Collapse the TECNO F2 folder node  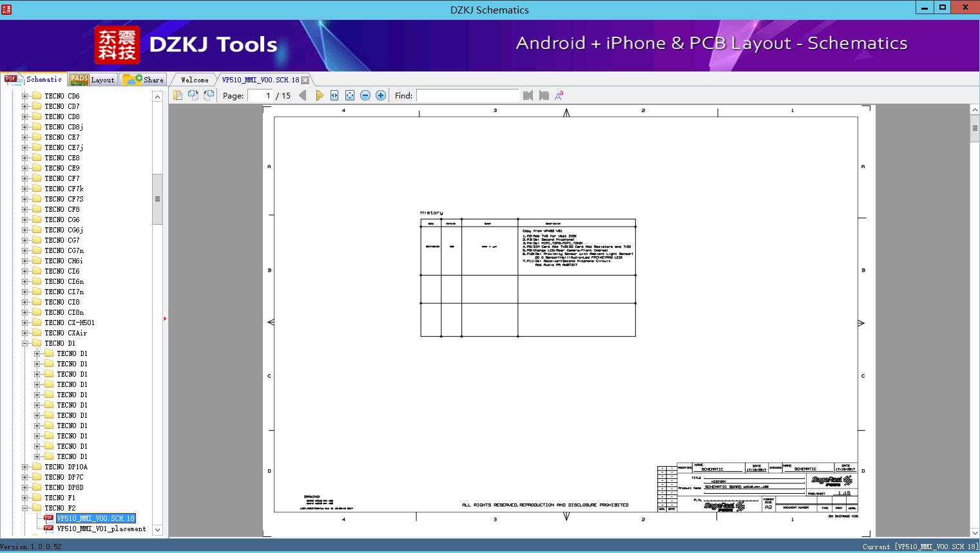25,508
